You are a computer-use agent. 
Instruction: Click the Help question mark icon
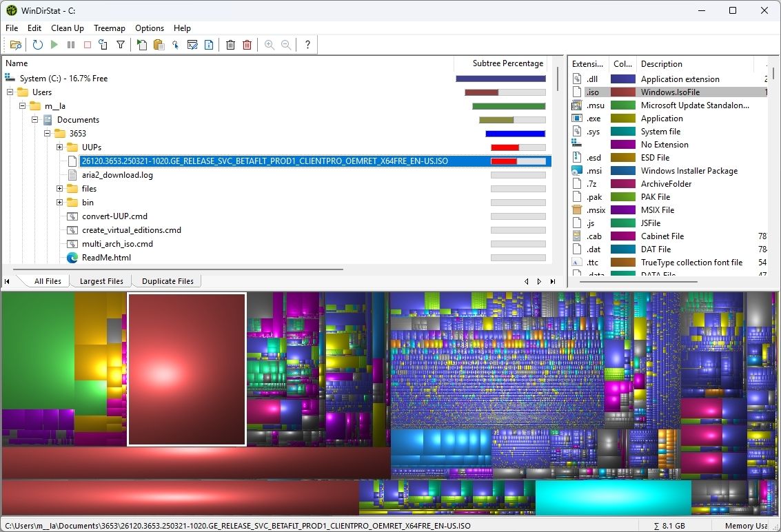(307, 45)
